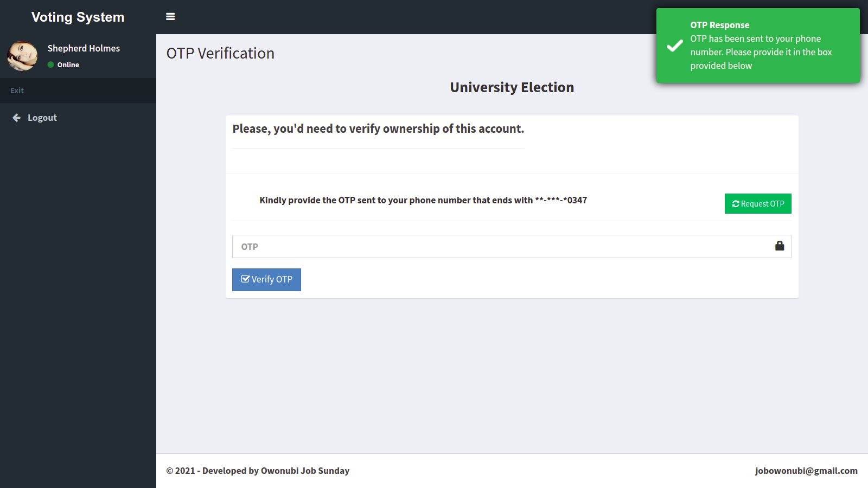
Task: Click the lock icon in OTP field
Action: pos(780,246)
